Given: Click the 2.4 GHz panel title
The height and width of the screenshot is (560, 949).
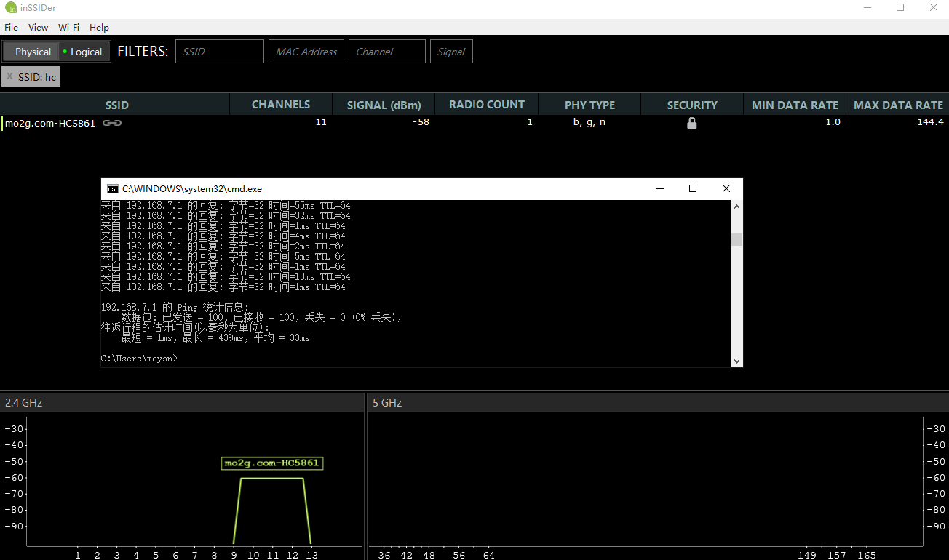Looking at the screenshot, I should [24, 402].
